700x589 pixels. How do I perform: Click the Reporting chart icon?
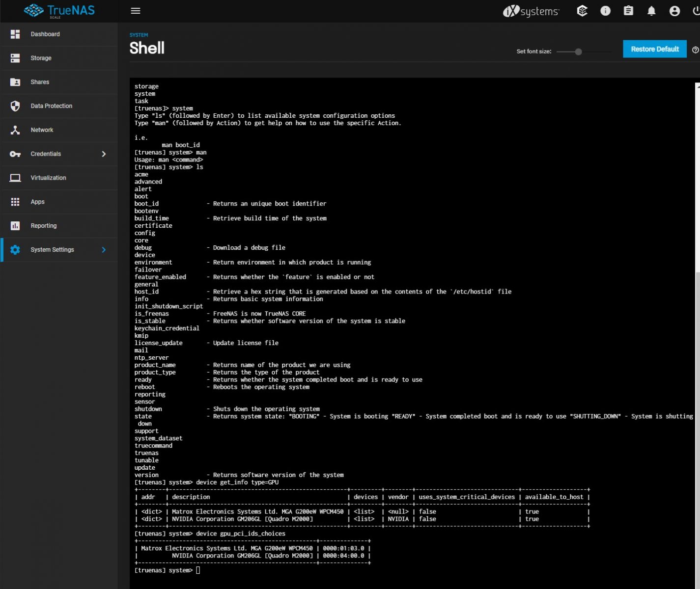tap(15, 226)
